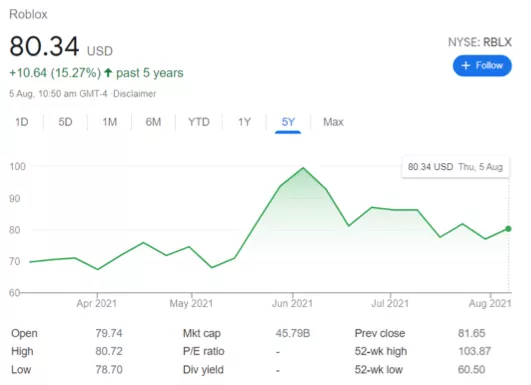Click the 80.34 price value
Viewport: 531px width, 385px height.
click(x=44, y=46)
